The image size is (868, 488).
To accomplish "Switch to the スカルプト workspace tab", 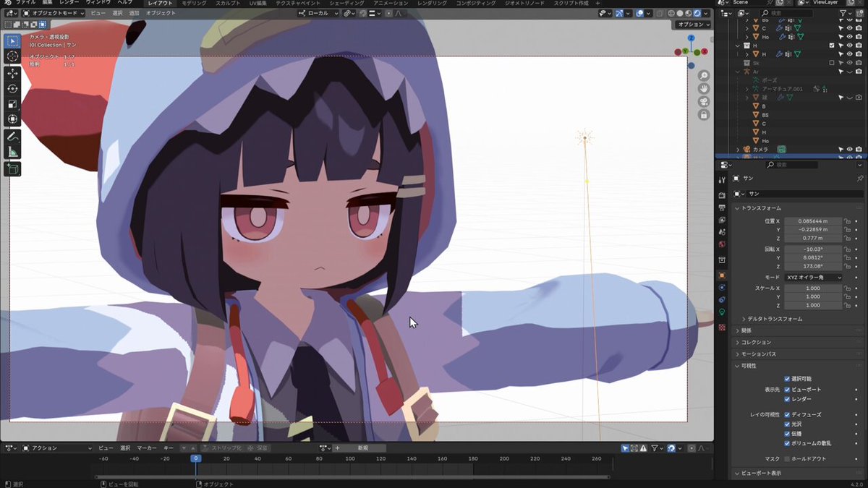I will [228, 3].
